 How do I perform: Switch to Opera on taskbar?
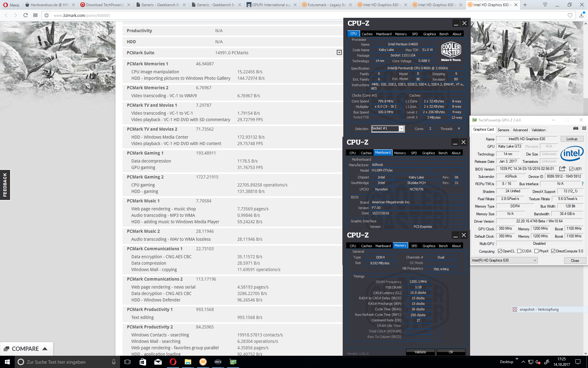point(173,362)
